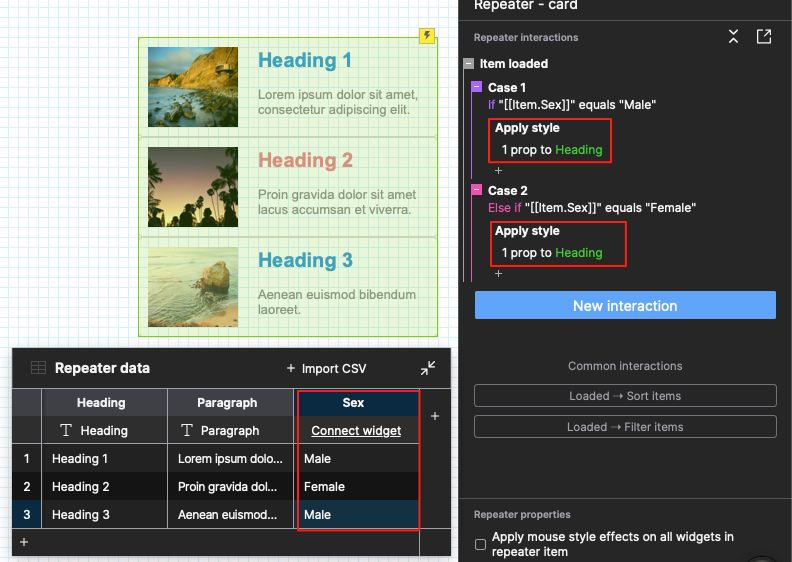Click the plus icon under Case 2
Image resolution: width=792 pixels, height=562 pixels.
point(499,274)
